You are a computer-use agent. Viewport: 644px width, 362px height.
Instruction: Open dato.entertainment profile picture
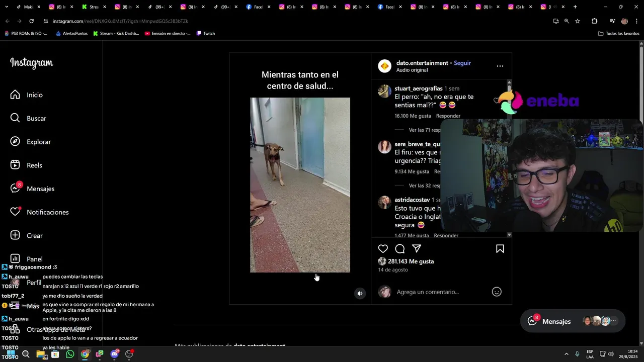point(385,66)
